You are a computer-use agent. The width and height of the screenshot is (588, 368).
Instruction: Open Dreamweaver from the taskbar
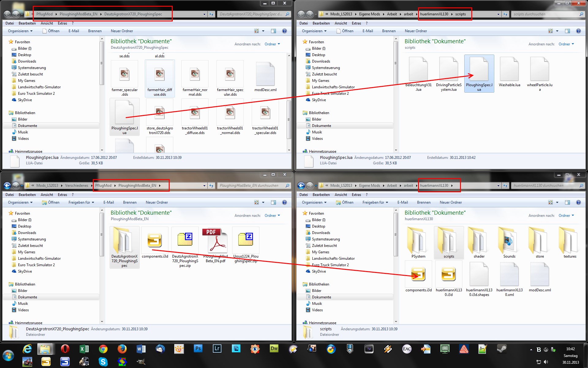pyautogui.click(x=274, y=349)
